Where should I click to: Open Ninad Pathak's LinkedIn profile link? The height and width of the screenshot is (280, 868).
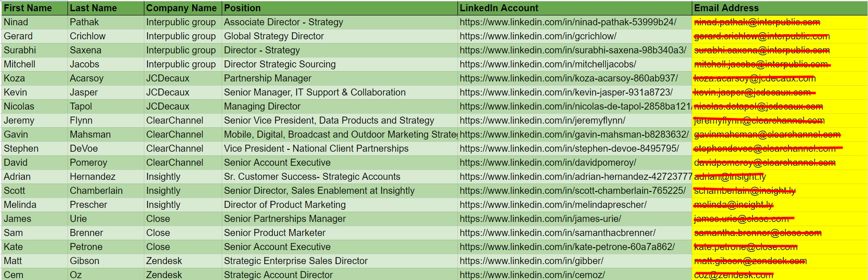pos(568,22)
